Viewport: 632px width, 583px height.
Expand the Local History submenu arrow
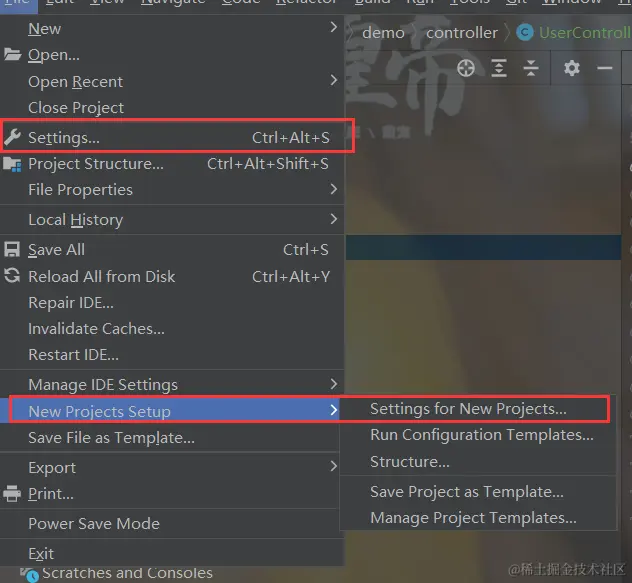coord(334,219)
